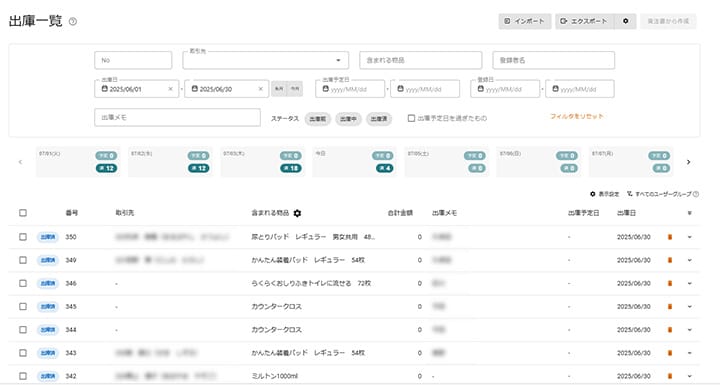Open calendar for 2025/06/01 date field
The image size is (720, 385).
pos(105,89)
